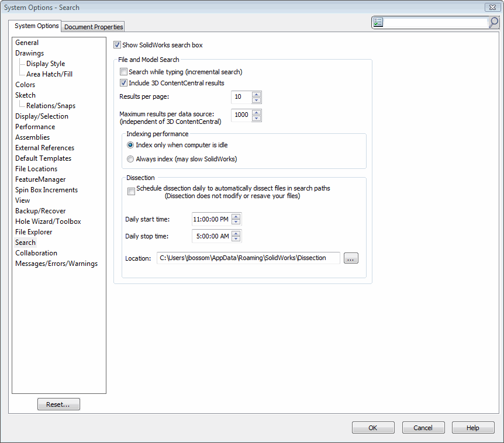504x443 pixels.
Task: Select Search in options list
Action: pyautogui.click(x=25, y=243)
